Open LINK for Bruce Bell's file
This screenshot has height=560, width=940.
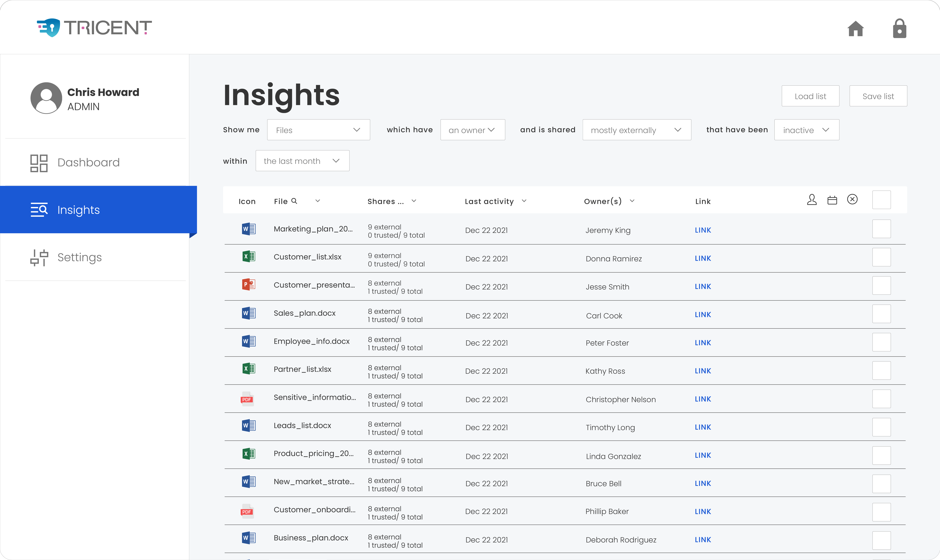[703, 483]
